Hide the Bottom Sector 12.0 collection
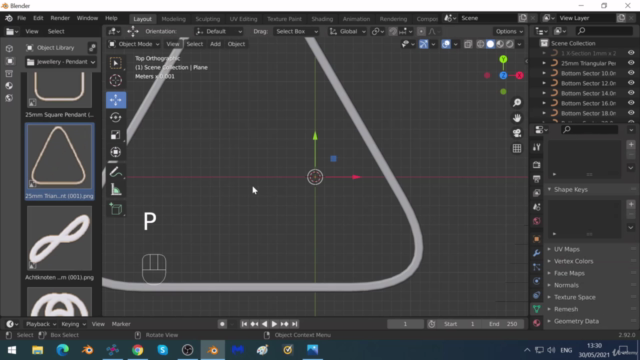Viewport: 640px width, 360px height. 631,83
